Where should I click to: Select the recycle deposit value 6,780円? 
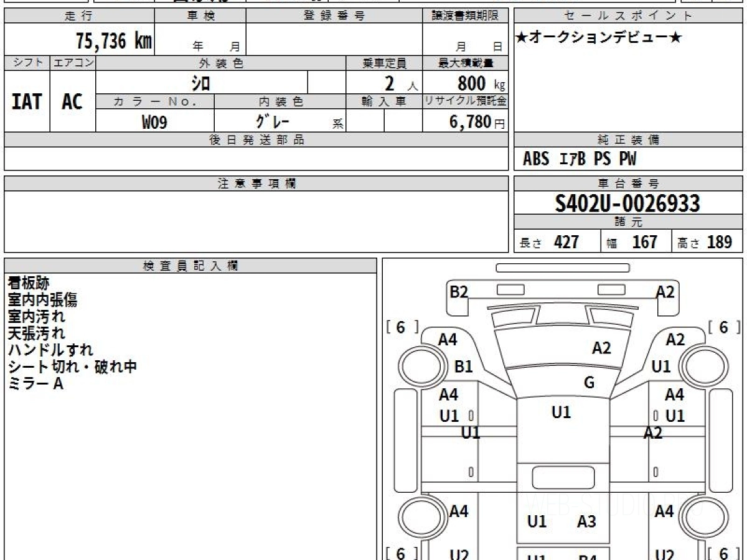[477, 122]
